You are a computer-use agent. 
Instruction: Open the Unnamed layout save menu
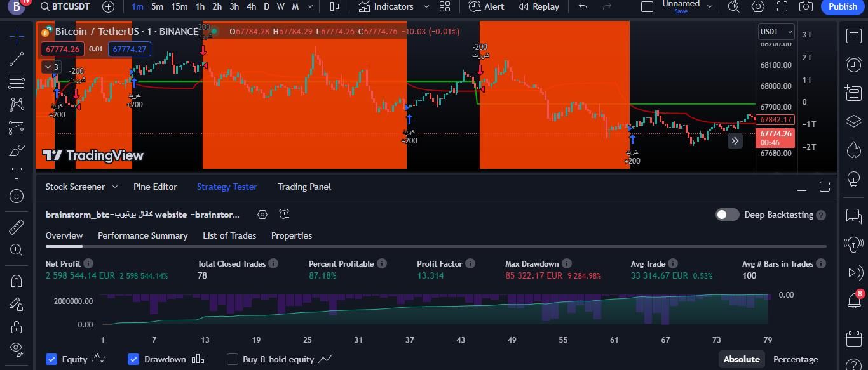[x=681, y=6]
